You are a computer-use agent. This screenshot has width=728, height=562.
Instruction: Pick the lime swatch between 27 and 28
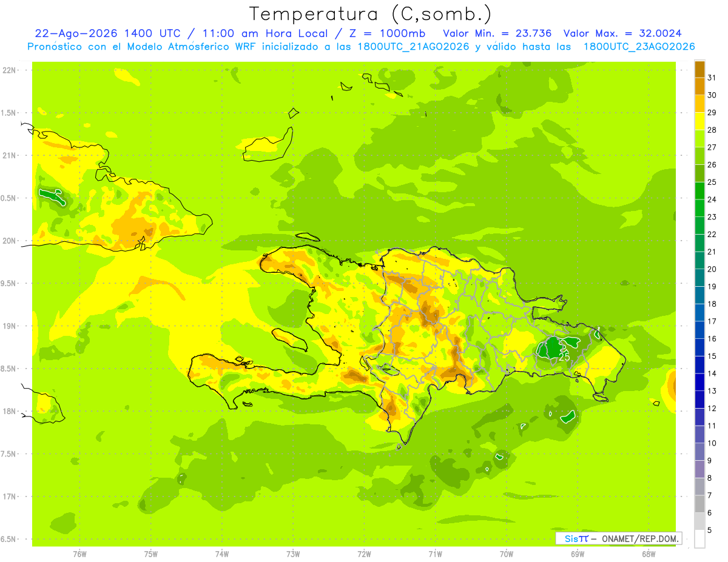click(699, 139)
